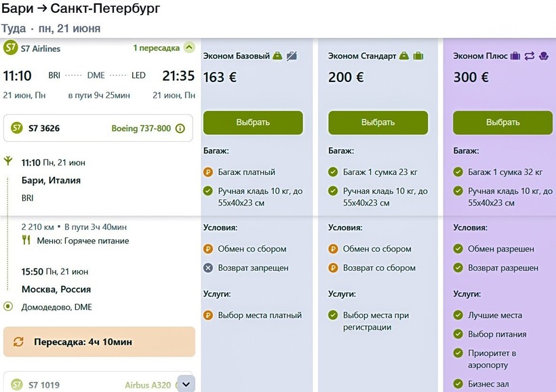Click the cross icon beside Возврат запрещен
This screenshot has width=556, height=392.
pyautogui.click(x=208, y=268)
